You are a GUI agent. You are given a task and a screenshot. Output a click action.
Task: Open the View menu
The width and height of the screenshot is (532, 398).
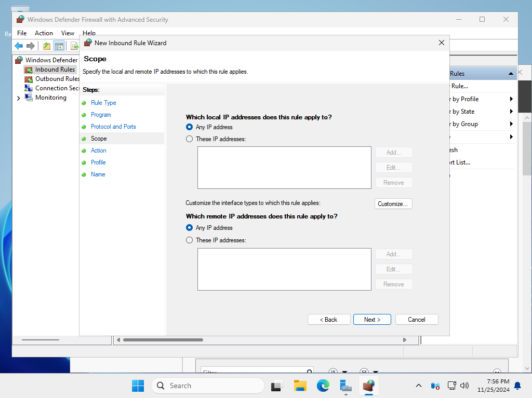[x=68, y=33]
